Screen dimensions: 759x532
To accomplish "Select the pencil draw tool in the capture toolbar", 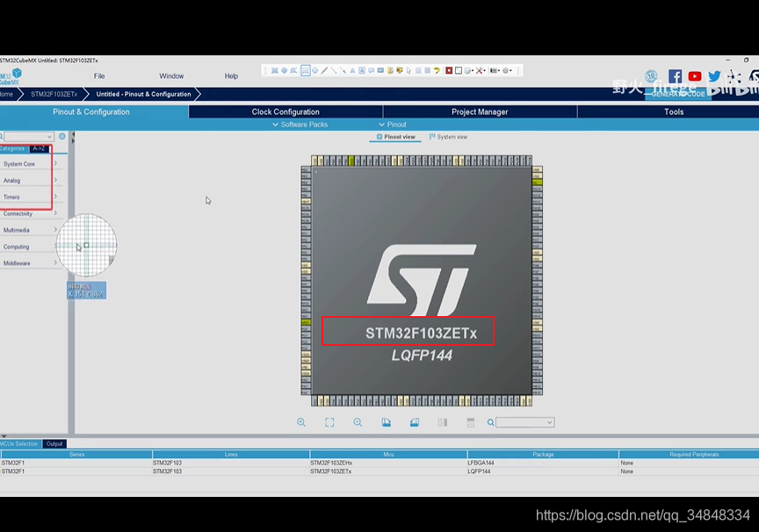I will tap(324, 70).
